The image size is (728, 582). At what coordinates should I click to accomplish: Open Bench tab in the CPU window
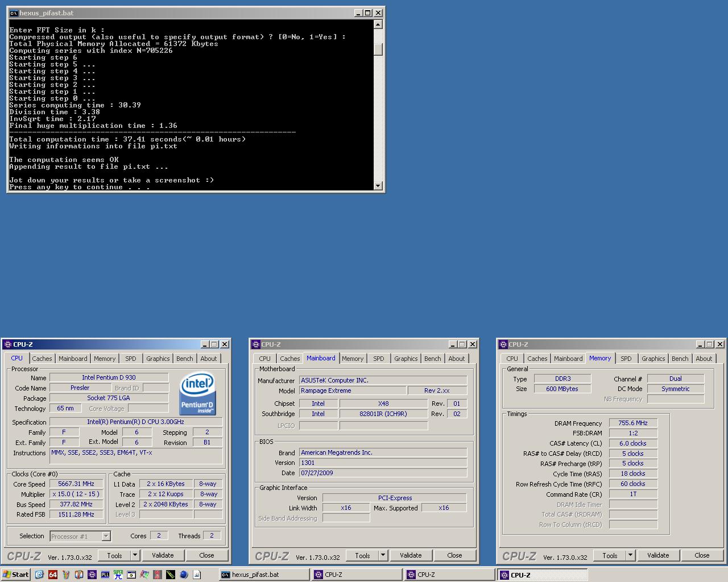point(184,359)
